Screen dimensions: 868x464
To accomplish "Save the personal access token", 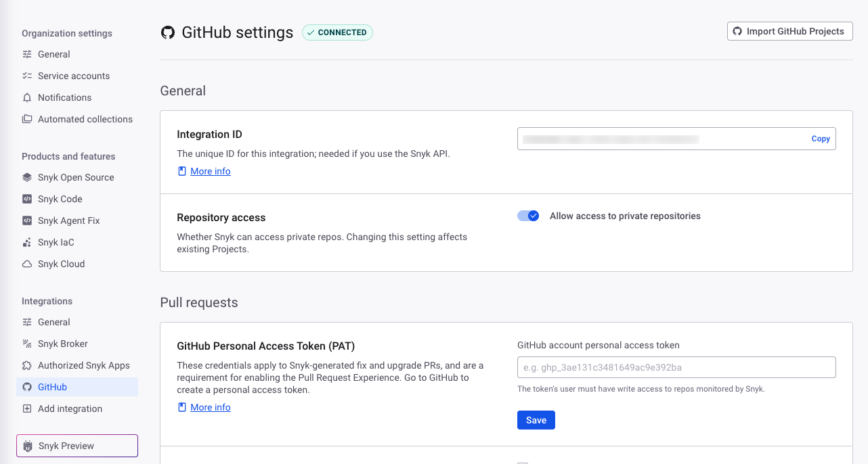I will pyautogui.click(x=536, y=420).
